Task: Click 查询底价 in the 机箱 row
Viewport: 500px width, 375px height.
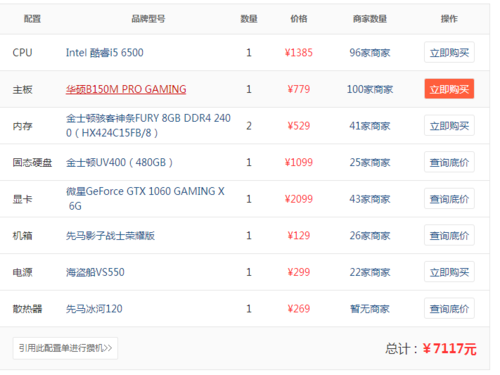Action: coord(449,235)
